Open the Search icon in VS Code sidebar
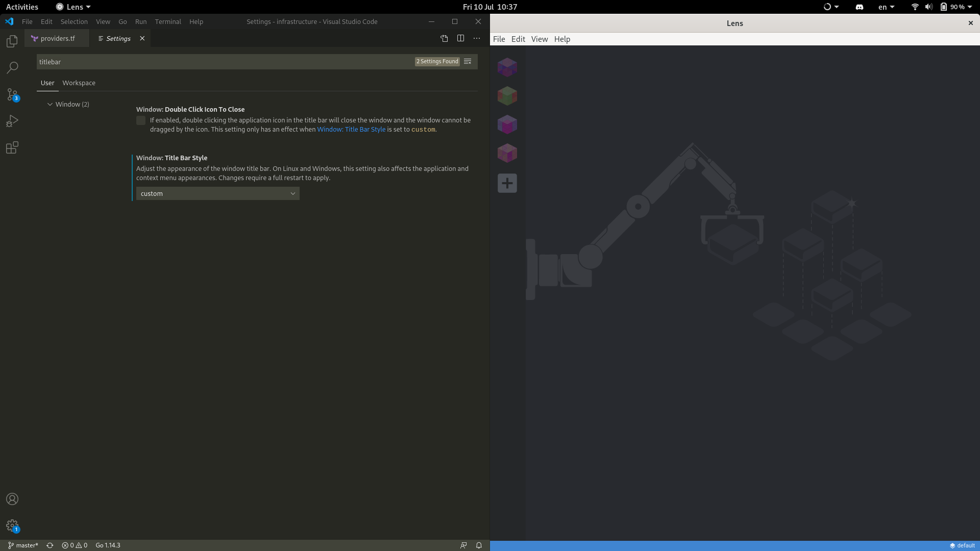Image resolution: width=980 pixels, height=551 pixels. click(x=12, y=68)
